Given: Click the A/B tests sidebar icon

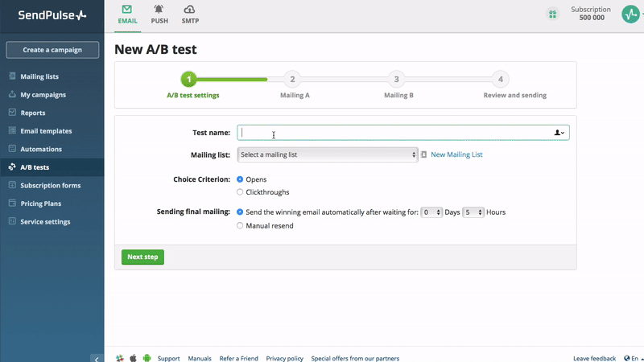Looking at the screenshot, I should 12,167.
